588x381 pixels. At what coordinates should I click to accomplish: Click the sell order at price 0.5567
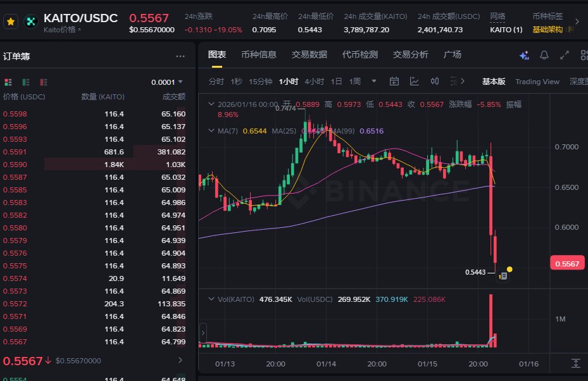tap(94, 342)
